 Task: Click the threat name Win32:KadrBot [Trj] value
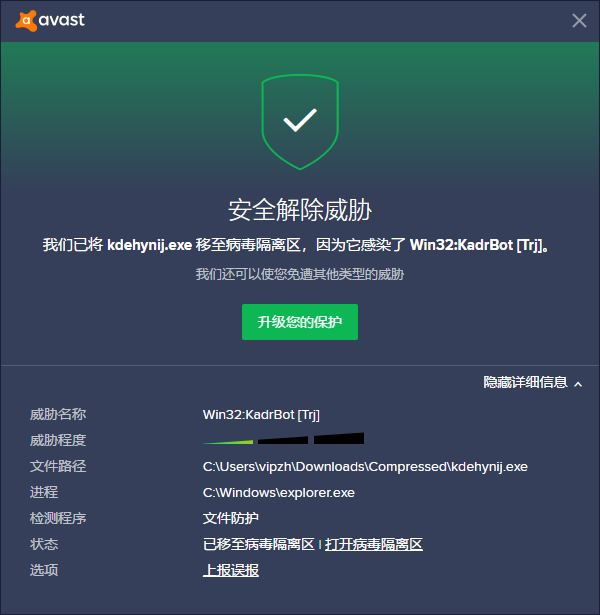(x=261, y=415)
